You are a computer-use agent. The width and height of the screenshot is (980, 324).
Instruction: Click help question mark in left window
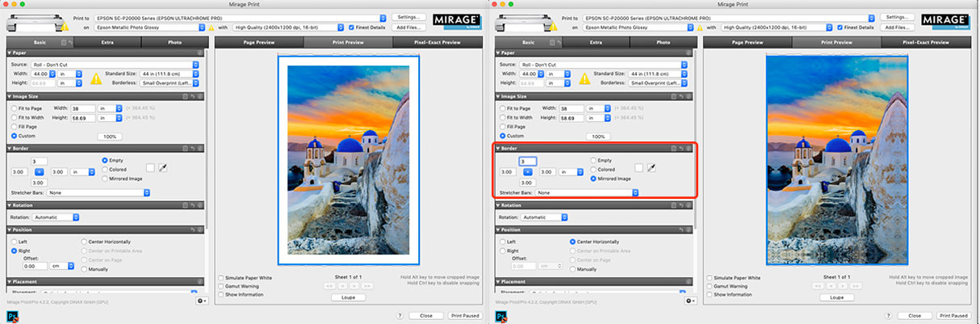coord(401,315)
